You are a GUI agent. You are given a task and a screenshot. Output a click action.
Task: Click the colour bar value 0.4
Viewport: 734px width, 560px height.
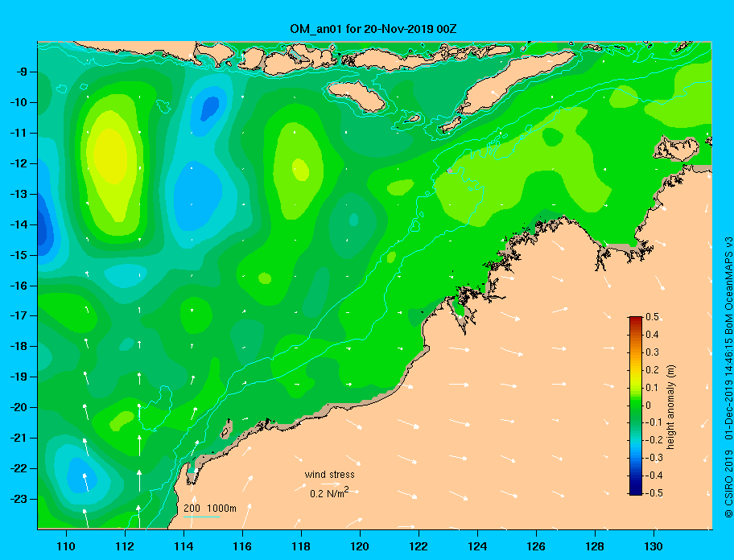(x=652, y=335)
